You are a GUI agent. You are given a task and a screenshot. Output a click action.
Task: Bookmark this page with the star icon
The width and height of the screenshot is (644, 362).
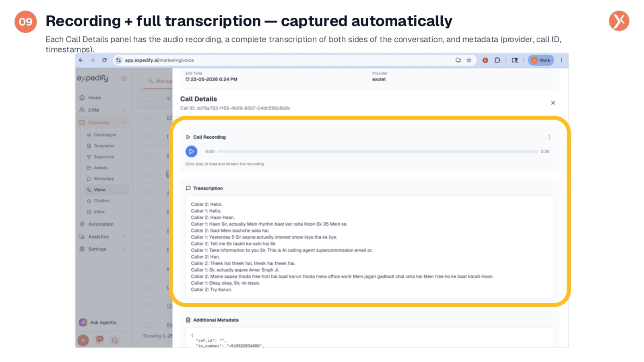(x=469, y=60)
